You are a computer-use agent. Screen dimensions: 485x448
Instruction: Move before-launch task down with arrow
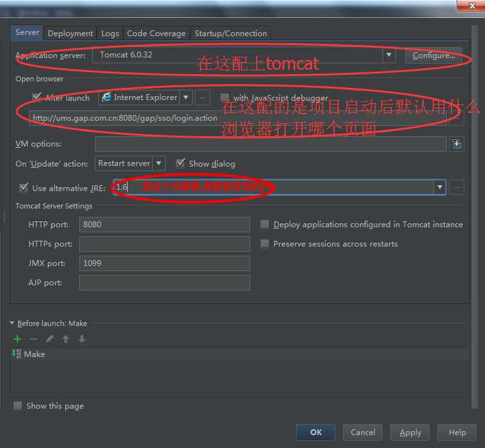pos(82,339)
